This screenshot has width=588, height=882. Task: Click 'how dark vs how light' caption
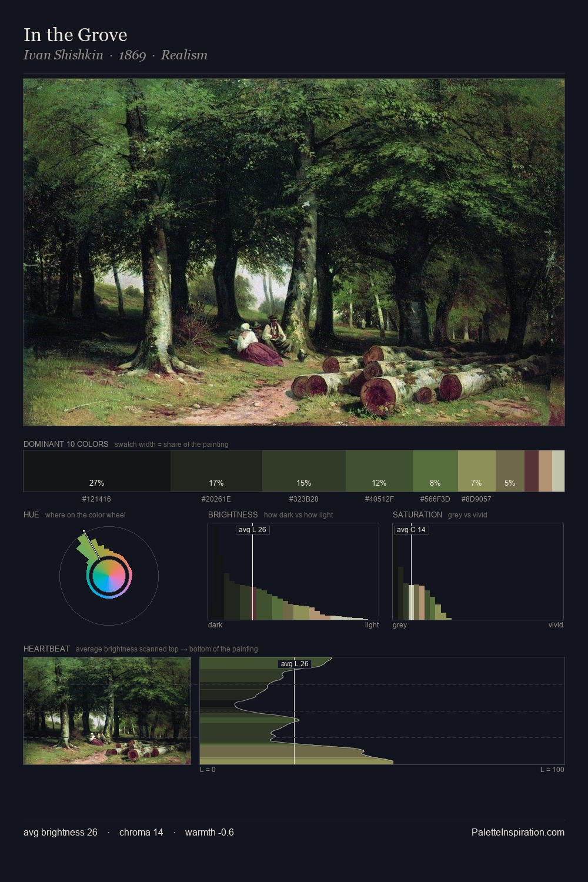[299, 515]
